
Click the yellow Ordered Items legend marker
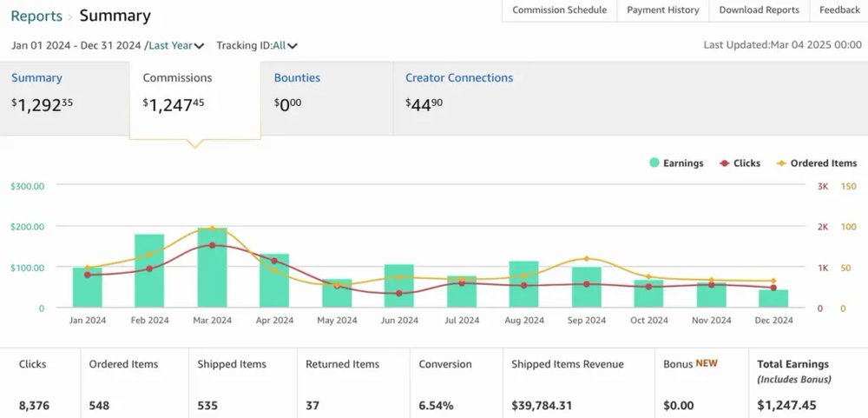[x=781, y=163]
